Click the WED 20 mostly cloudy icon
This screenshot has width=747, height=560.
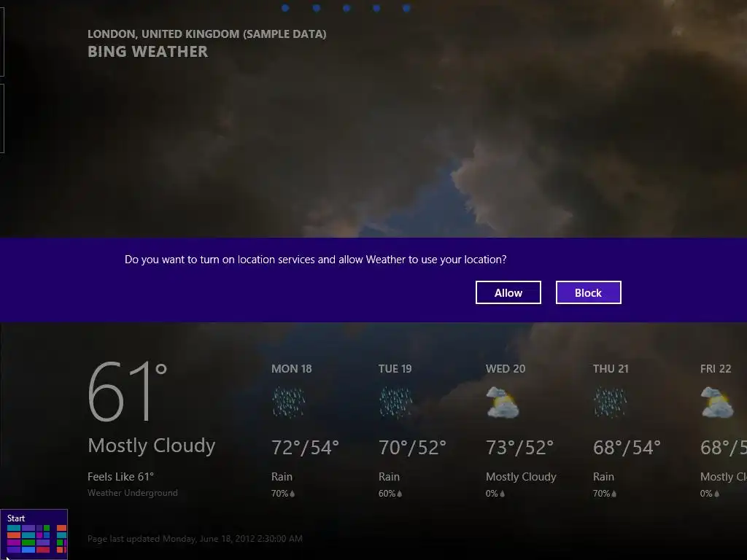point(503,402)
